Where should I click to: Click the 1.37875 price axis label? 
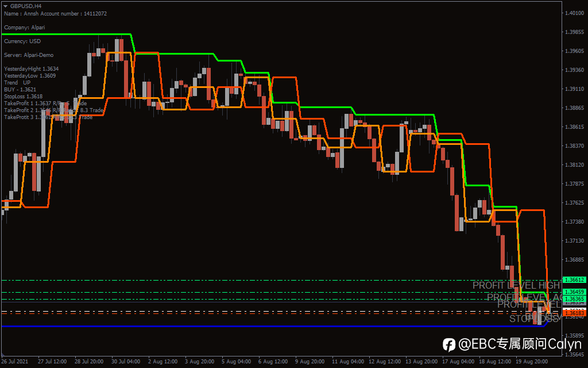574,183
